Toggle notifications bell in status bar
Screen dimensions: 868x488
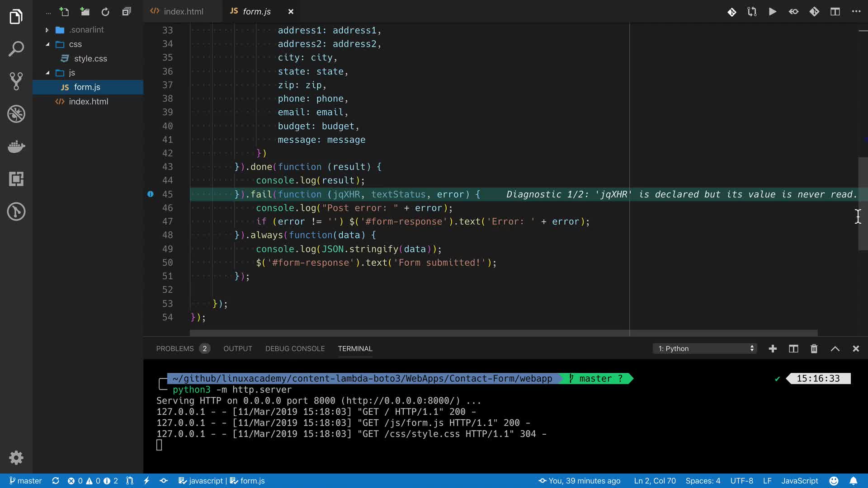pyautogui.click(x=853, y=481)
